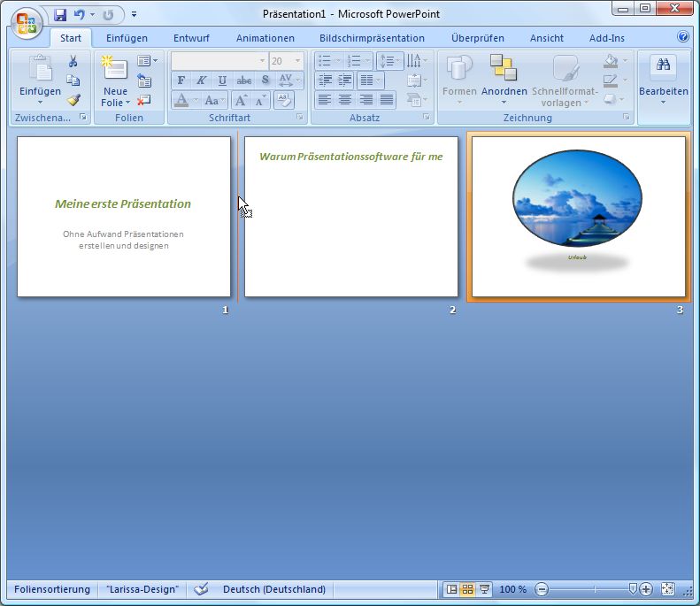
Task: Open PowerPoint Help question mark
Action: click(x=683, y=36)
